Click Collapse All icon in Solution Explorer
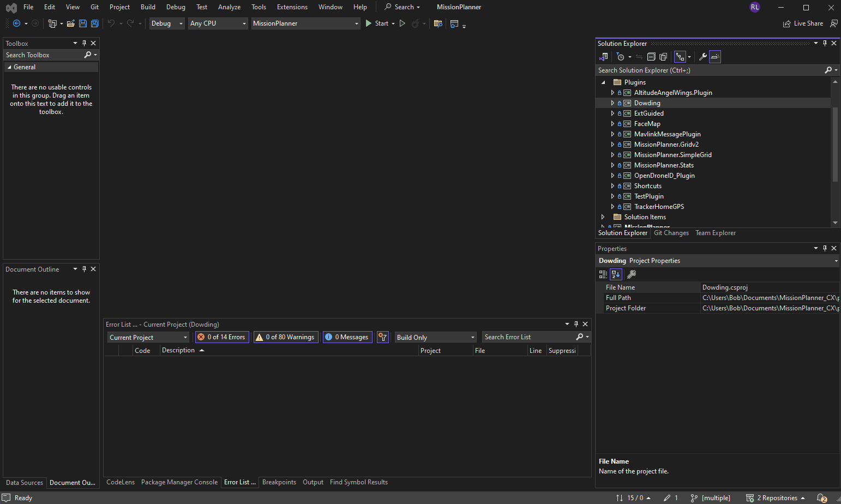This screenshot has height=504, width=841. pos(651,57)
